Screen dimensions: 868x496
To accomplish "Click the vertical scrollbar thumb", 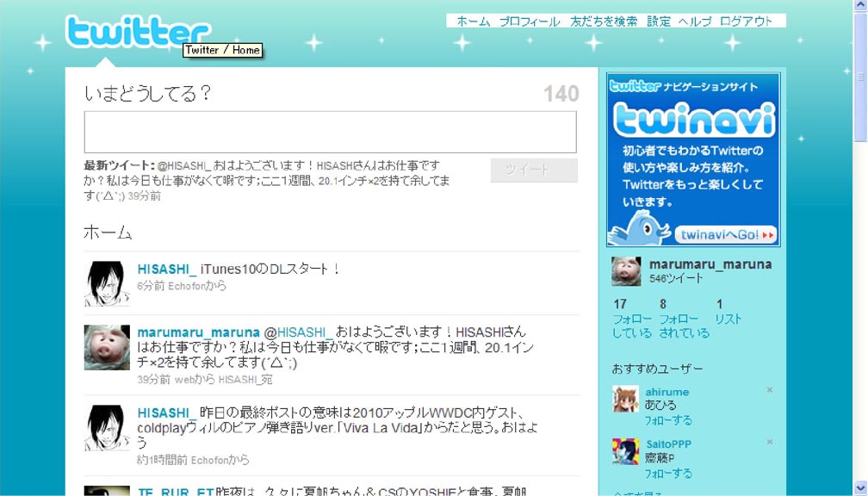I will pyautogui.click(x=860, y=77).
